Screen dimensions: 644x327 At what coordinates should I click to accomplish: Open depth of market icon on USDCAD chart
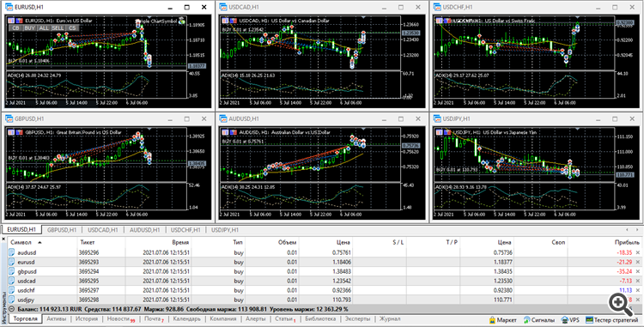click(x=226, y=21)
